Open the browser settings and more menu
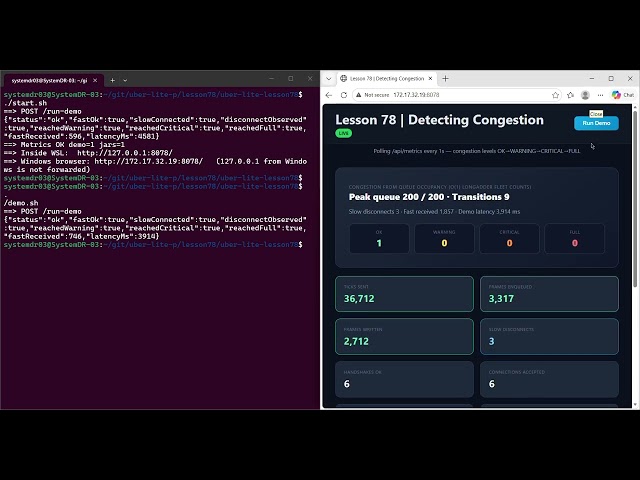 [x=600, y=95]
